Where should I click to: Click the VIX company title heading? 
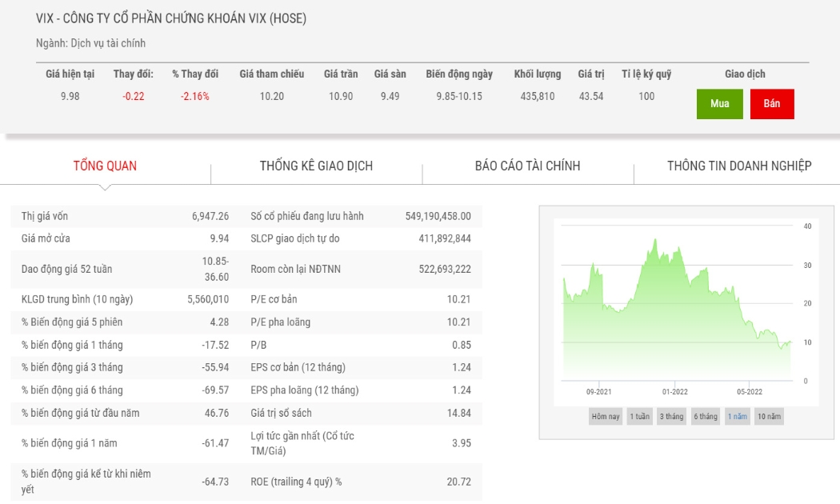(x=171, y=18)
